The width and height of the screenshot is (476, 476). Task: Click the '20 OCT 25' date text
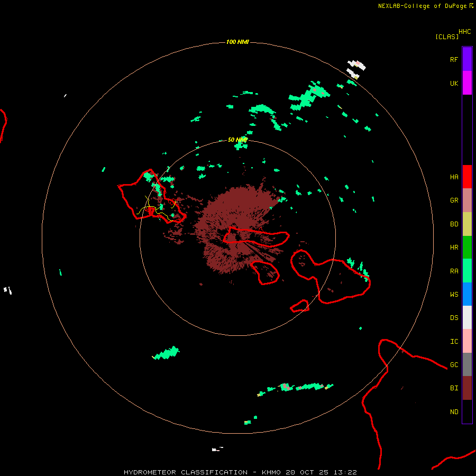(x=307, y=472)
